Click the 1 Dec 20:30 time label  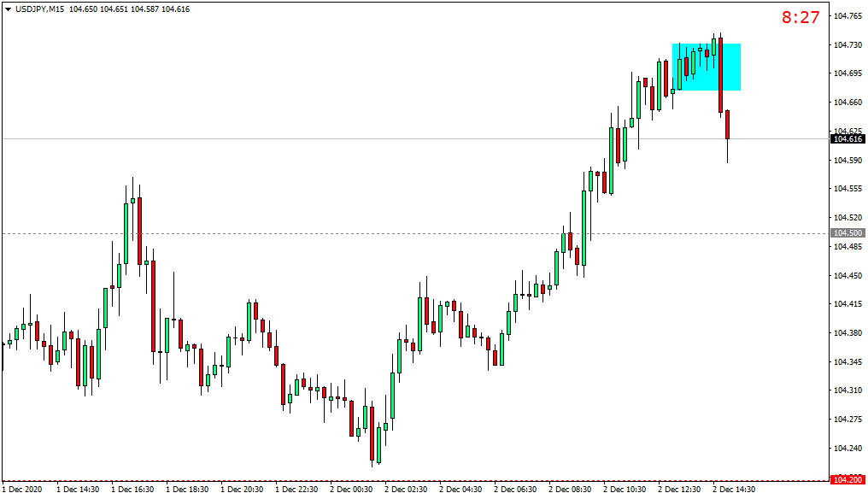[242, 490]
